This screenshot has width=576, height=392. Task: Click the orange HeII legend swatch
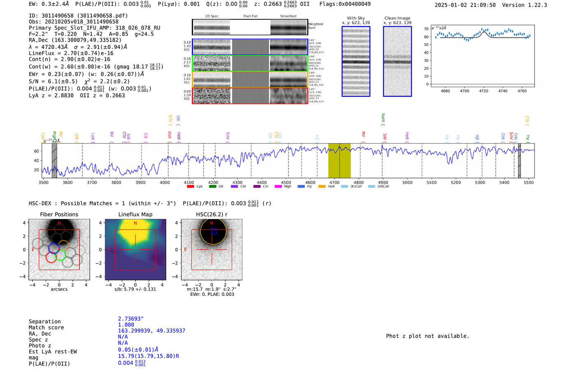tap(322, 186)
